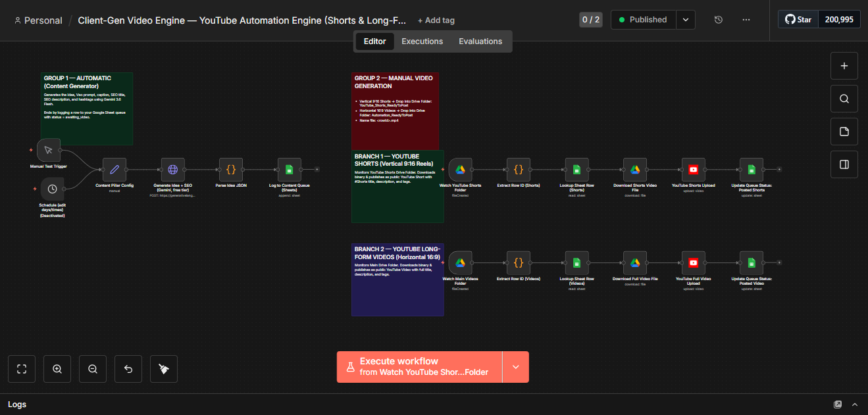Open Update Queue Status: Posted Video node
Viewport: 868px width, 415px height.
[752, 262]
